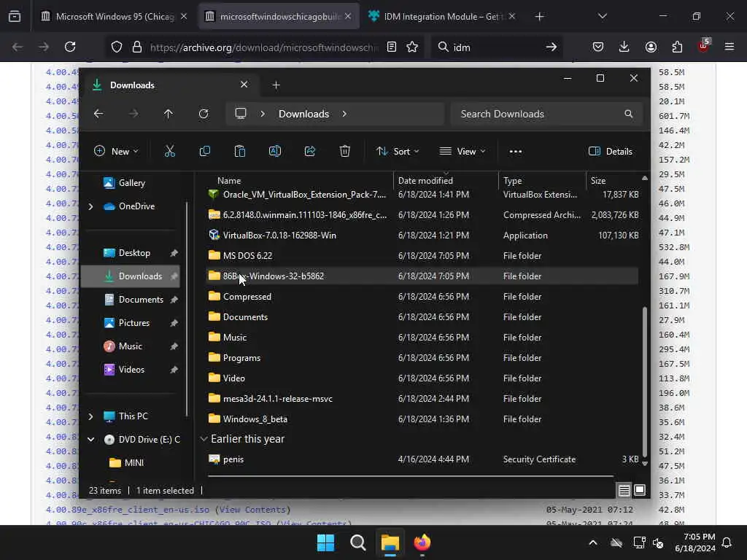The width and height of the screenshot is (747, 560).
Task: Reload the Firefox page
Action: 70,47
